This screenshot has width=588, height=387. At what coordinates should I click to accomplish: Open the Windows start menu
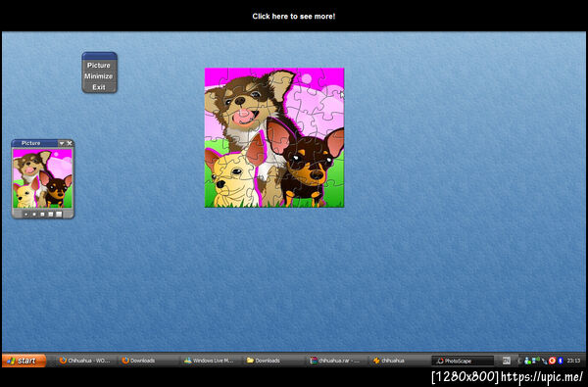(24, 361)
